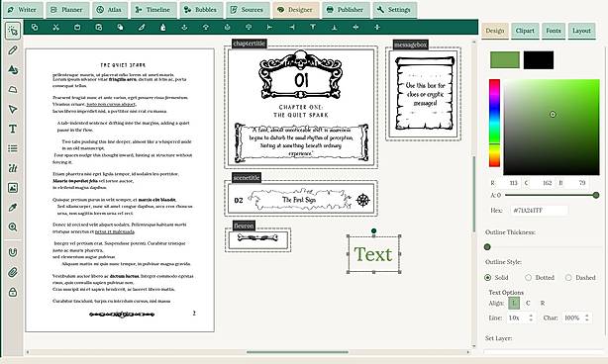This screenshot has width=608, height=364.
Task: Select the node edit arrow tool
Action: 13,109
